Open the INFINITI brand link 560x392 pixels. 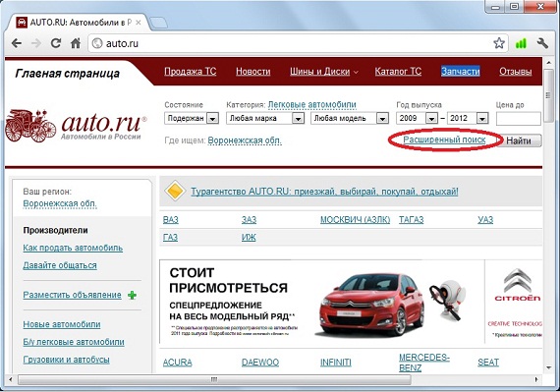(x=336, y=363)
